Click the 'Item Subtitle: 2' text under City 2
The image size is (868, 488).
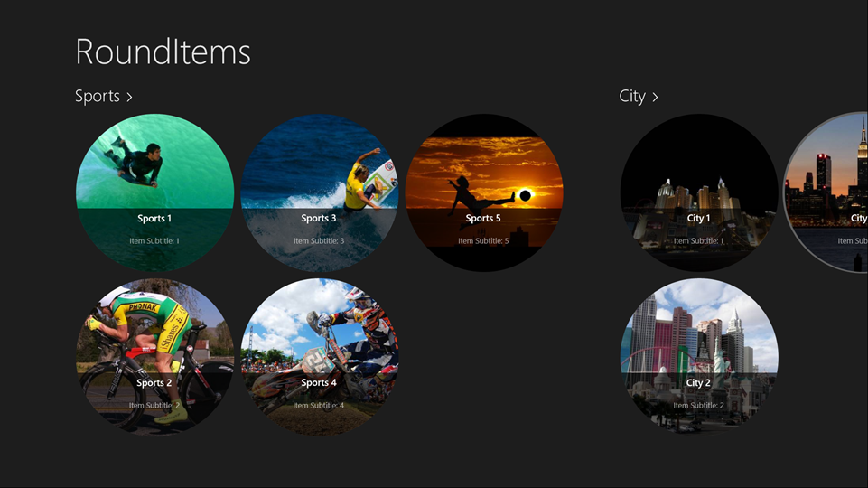pos(698,406)
